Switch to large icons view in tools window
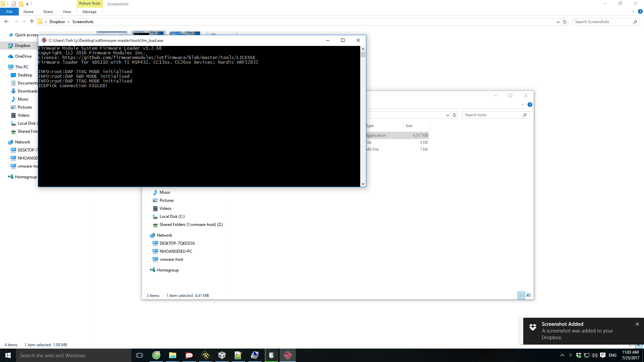Viewport: 644px width, 362px height. pyautogui.click(x=529, y=295)
